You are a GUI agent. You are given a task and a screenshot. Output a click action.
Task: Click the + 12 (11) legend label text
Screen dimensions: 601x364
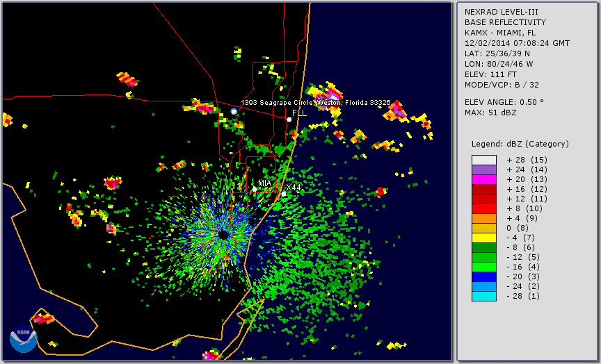coord(527,199)
